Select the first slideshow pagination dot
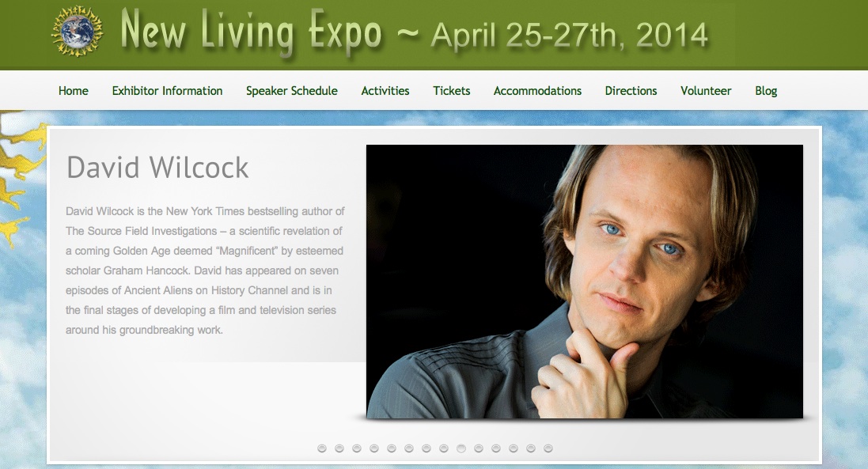The height and width of the screenshot is (469, 868). pyautogui.click(x=321, y=448)
